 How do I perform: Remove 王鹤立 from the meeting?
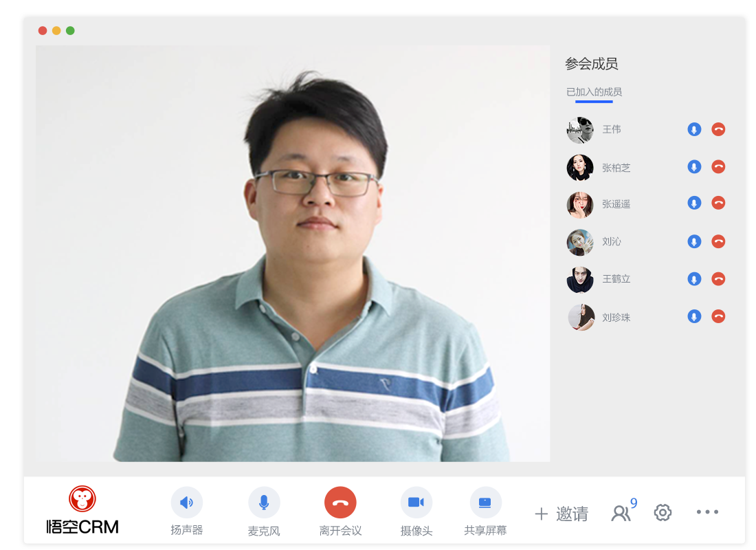click(x=718, y=278)
